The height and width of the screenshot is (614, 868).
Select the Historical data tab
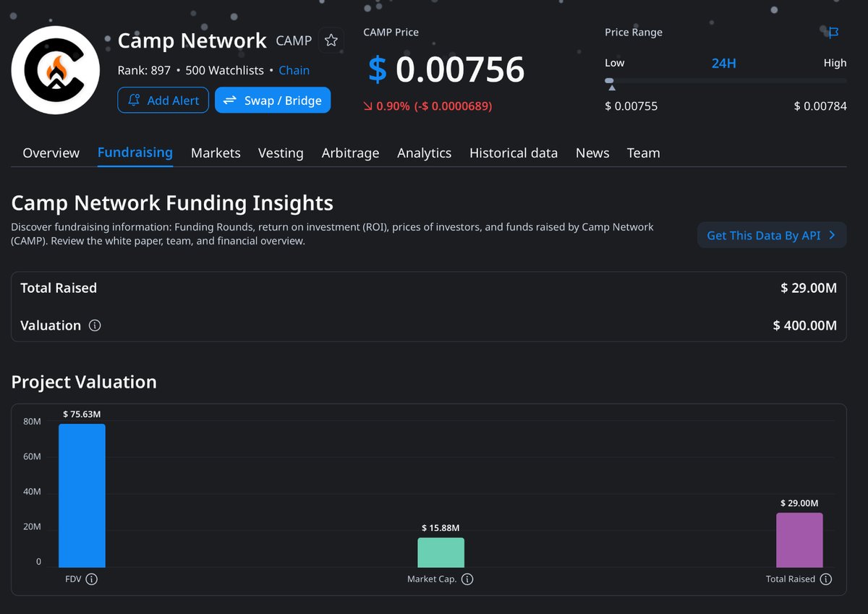514,153
